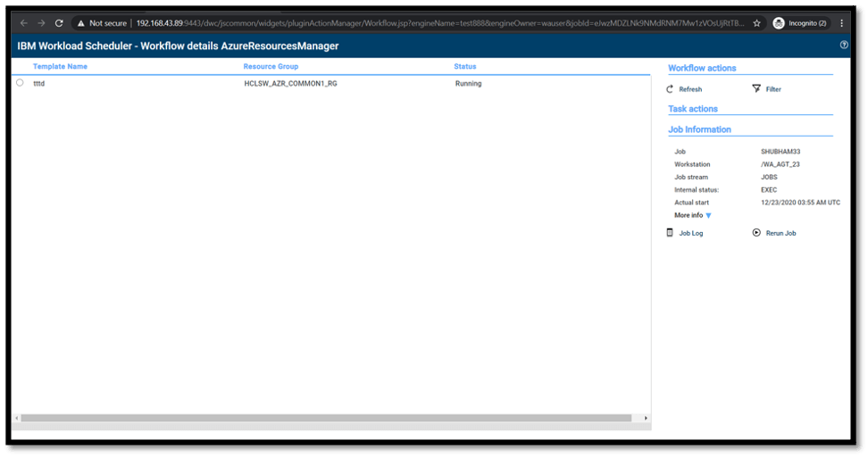
Task: Click the Job Log document icon
Action: 670,233
